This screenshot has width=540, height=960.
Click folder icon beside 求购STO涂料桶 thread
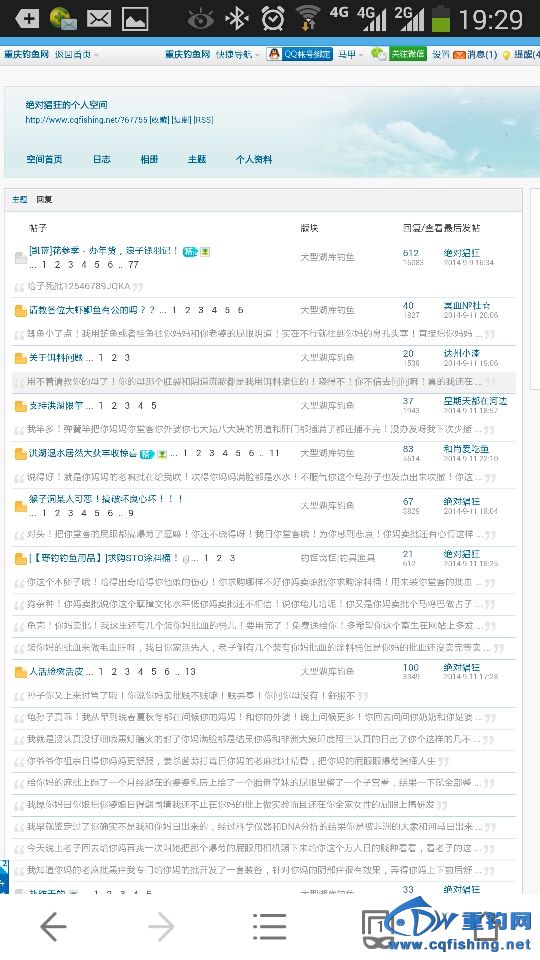(x=21, y=559)
